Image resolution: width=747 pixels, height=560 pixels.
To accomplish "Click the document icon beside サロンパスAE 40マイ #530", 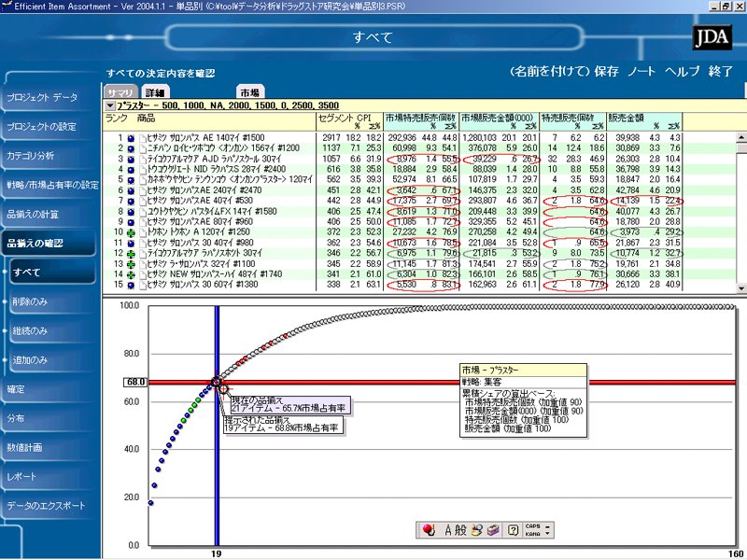I will click(142, 201).
